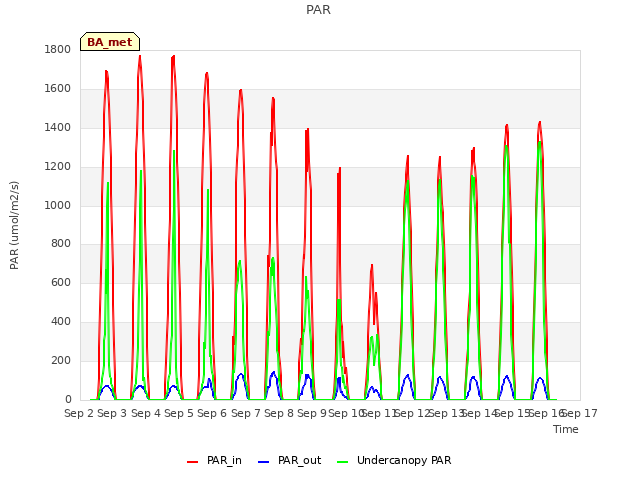Click the PAR (umol/m2/s) y-axis label
This screenshot has height=480, width=640.
14,225
